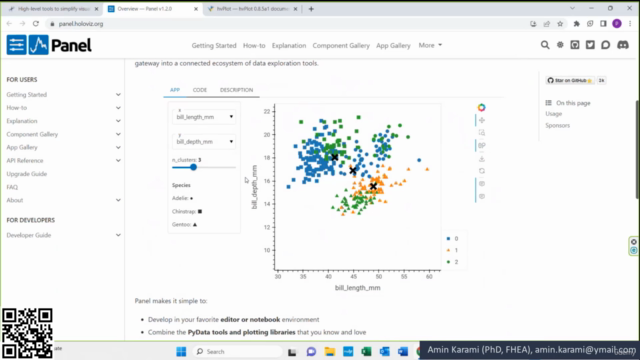Save the plot using the download icon

tap(482, 158)
